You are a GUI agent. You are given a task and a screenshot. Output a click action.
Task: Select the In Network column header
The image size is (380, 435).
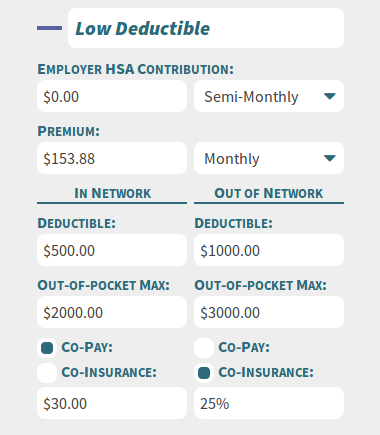pyautogui.click(x=112, y=193)
